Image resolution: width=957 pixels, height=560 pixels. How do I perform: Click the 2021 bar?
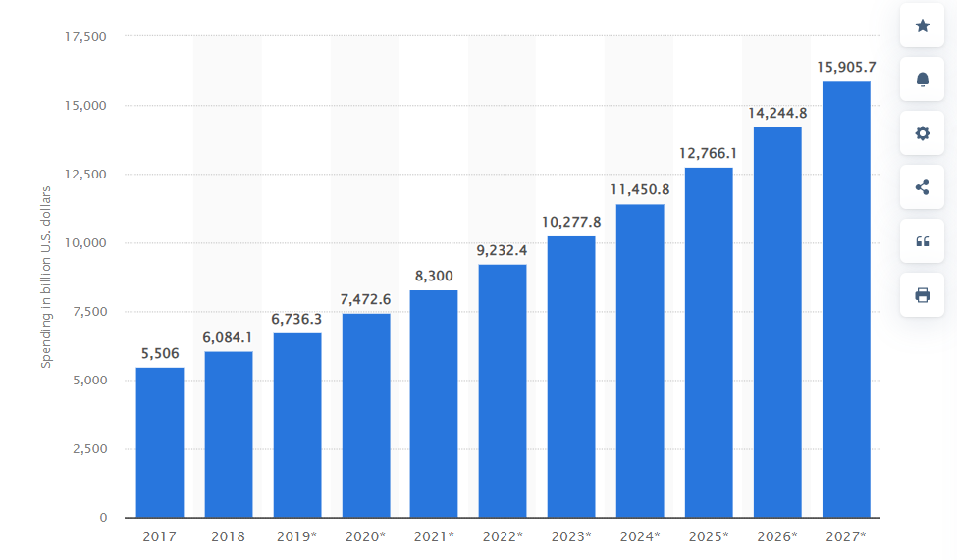(x=434, y=404)
